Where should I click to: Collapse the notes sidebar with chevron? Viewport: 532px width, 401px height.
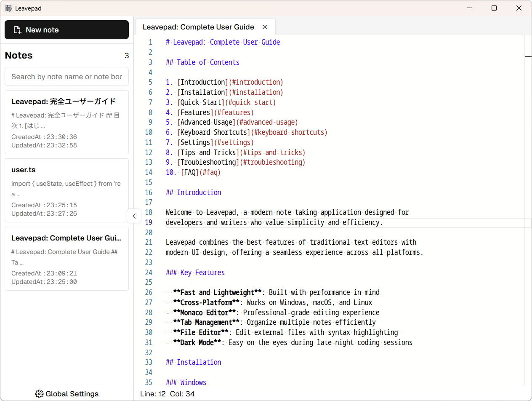[x=134, y=216]
